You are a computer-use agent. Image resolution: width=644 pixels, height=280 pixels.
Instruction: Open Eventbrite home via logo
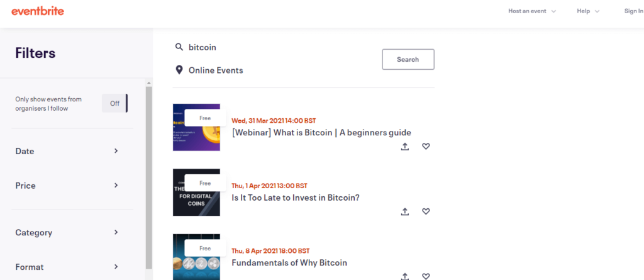click(x=38, y=11)
